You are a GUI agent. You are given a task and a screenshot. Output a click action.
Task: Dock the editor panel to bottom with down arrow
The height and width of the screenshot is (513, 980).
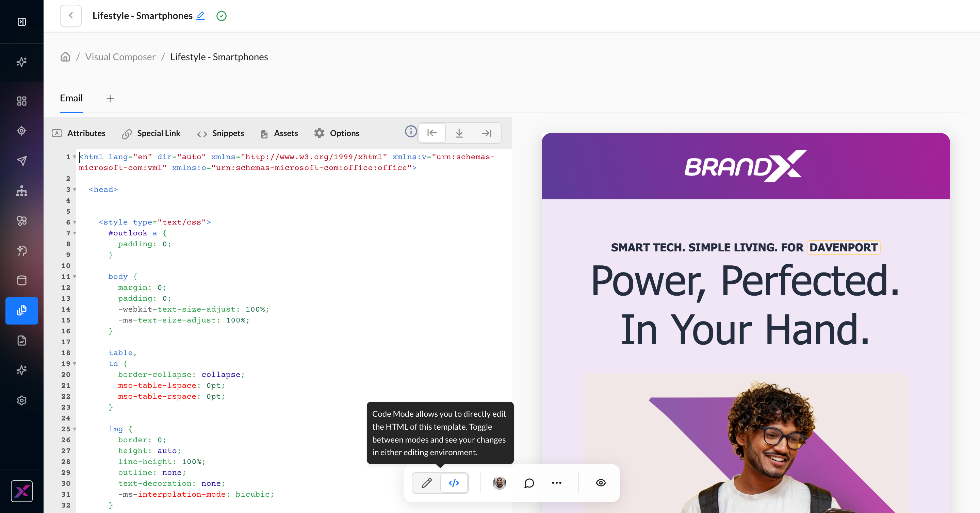click(x=459, y=133)
